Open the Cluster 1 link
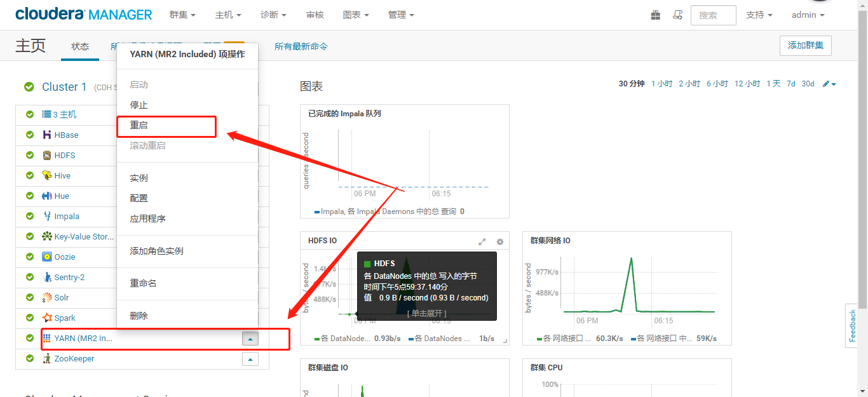The width and height of the screenshot is (868, 397). click(x=64, y=87)
